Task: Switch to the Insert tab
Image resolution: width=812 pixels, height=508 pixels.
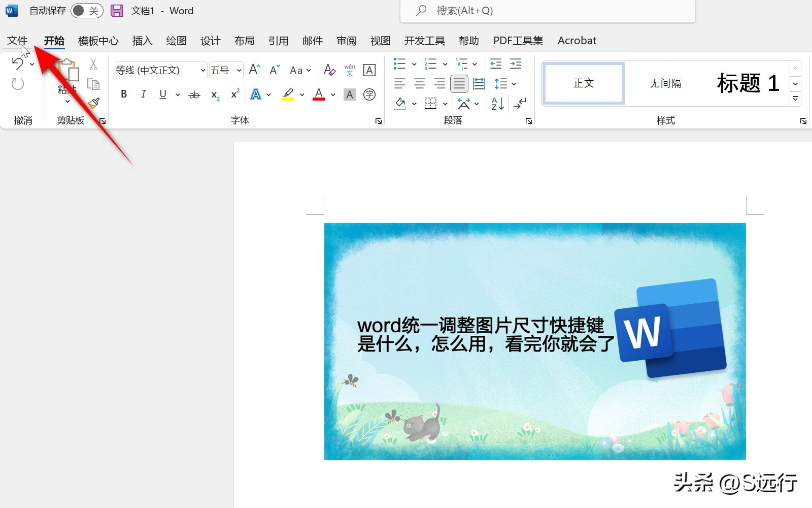Action: click(x=142, y=41)
